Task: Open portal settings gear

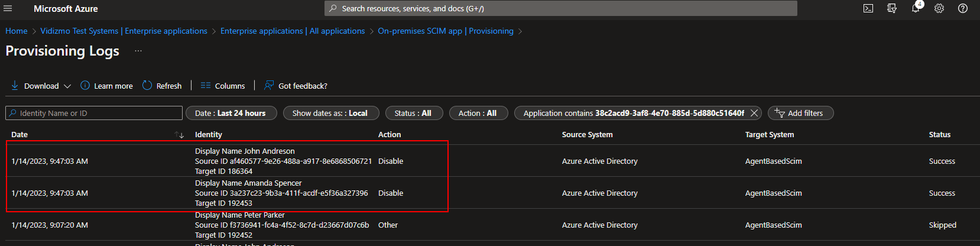Action: click(939, 8)
